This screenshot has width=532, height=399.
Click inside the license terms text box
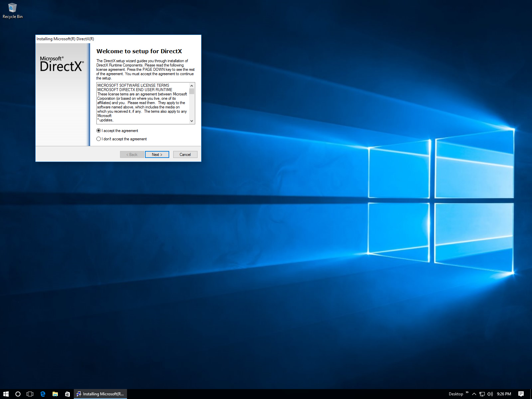(x=143, y=103)
